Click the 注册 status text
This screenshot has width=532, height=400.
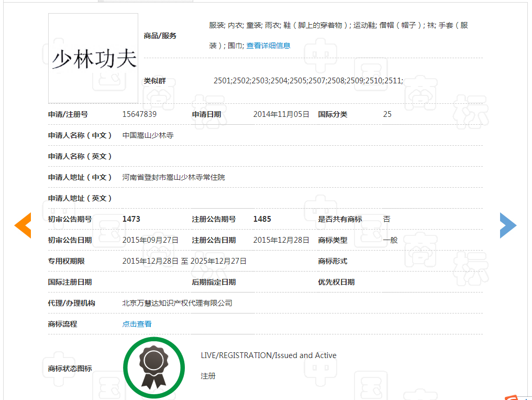208,376
